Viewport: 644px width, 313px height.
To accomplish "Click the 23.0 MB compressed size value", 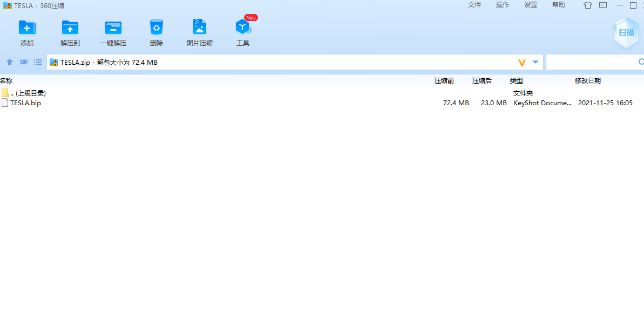I will coord(494,103).
